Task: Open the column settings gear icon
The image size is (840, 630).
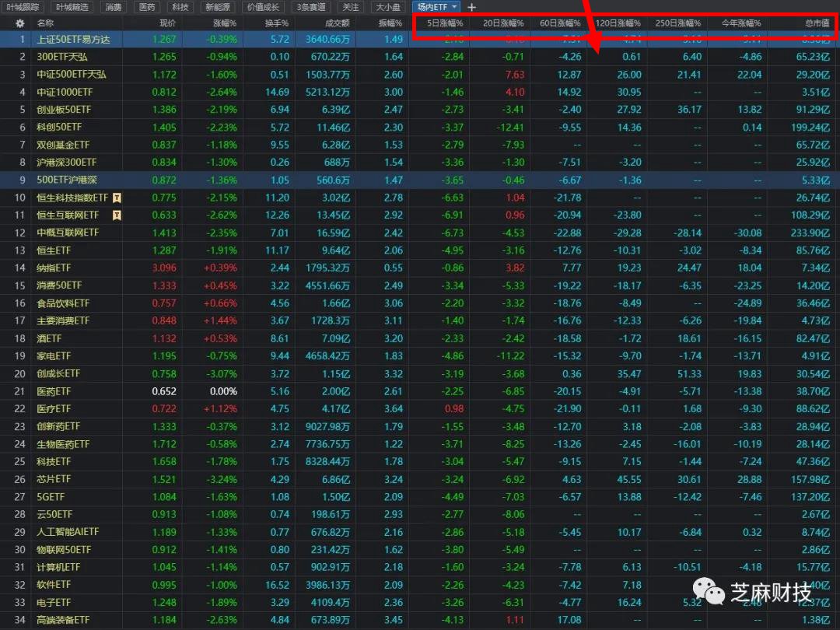Action: coord(19,23)
